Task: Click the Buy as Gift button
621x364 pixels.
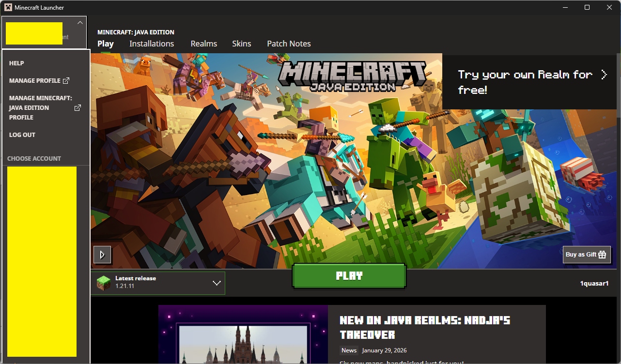Action: coord(587,255)
